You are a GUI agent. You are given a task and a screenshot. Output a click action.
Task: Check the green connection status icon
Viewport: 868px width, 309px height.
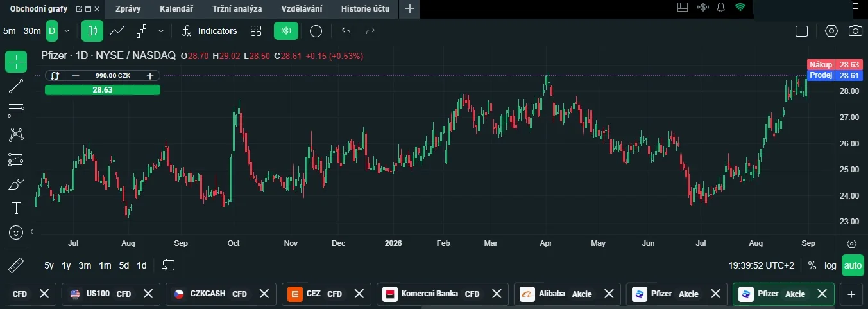[740, 8]
